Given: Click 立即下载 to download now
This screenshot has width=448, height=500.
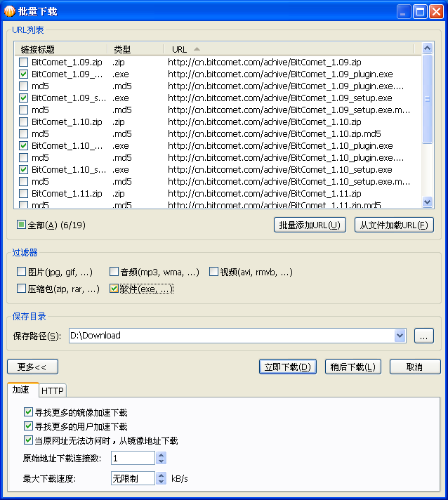Looking at the screenshot, I should [x=288, y=367].
